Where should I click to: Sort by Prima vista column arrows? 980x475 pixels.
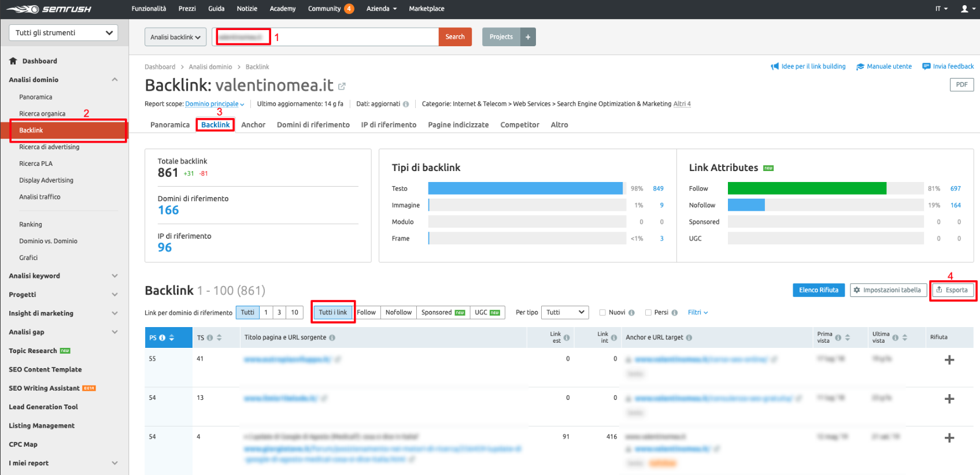(x=848, y=337)
